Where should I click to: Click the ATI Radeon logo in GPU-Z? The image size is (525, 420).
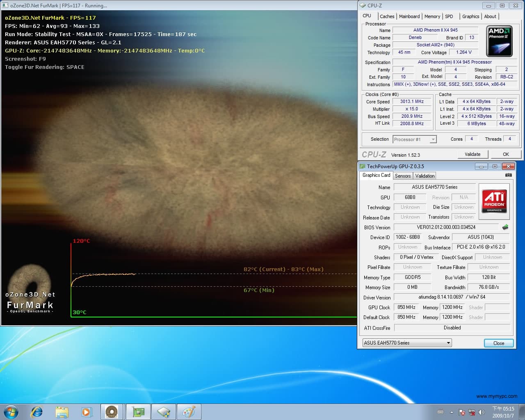point(494,201)
